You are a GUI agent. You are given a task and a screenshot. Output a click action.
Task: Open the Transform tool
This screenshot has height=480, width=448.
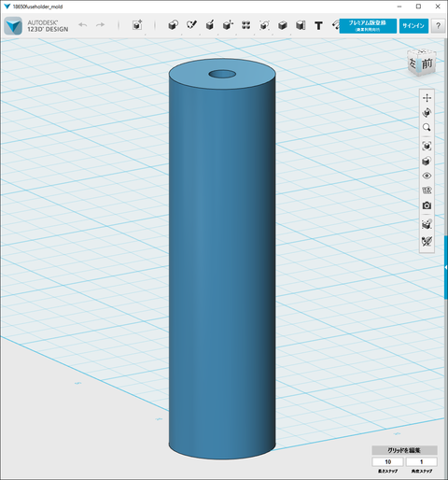[137, 25]
